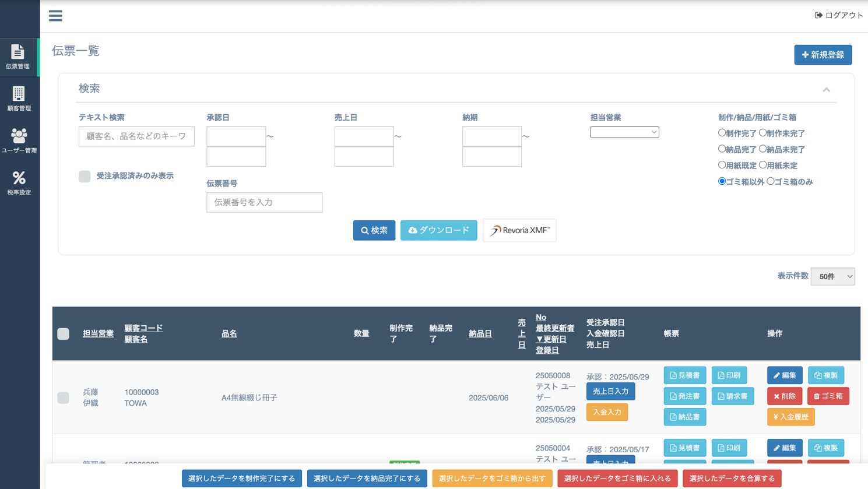
Task: Select the ゴミ箱のみ radio button
Action: [x=771, y=181]
